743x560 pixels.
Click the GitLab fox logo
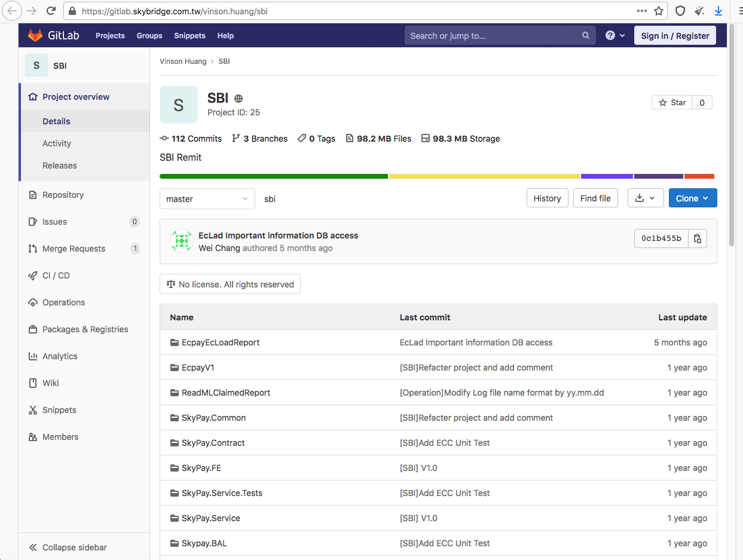tap(35, 35)
